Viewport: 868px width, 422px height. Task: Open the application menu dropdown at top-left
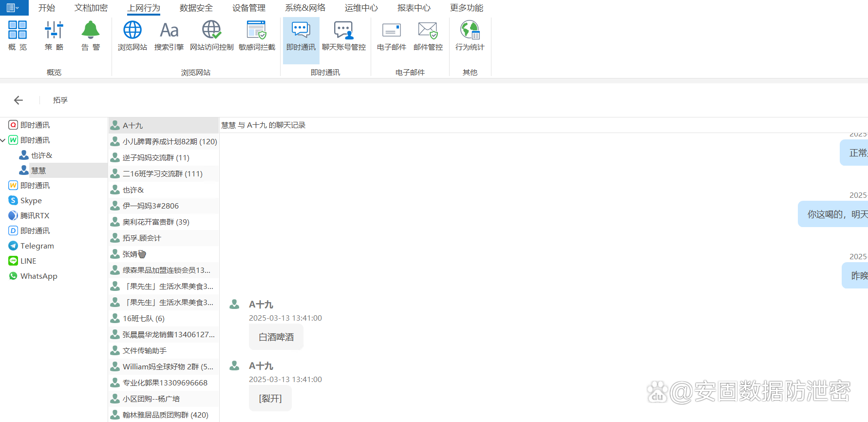(14, 8)
